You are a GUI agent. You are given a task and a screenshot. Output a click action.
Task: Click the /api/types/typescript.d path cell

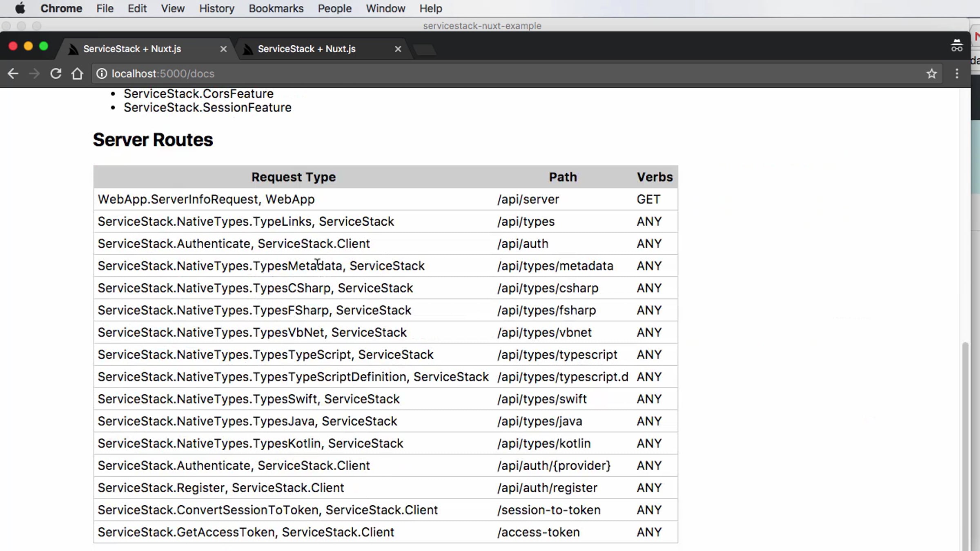pos(563,377)
